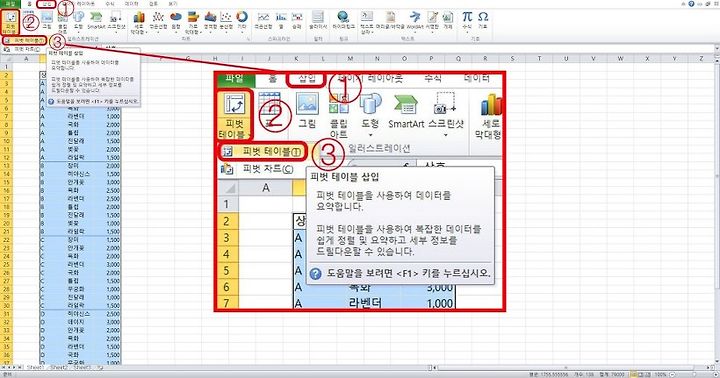The width and height of the screenshot is (720, 378).
Task: Choose 피벗 차트(C) in the enlarged inset menu
Action: pyautogui.click(x=263, y=169)
